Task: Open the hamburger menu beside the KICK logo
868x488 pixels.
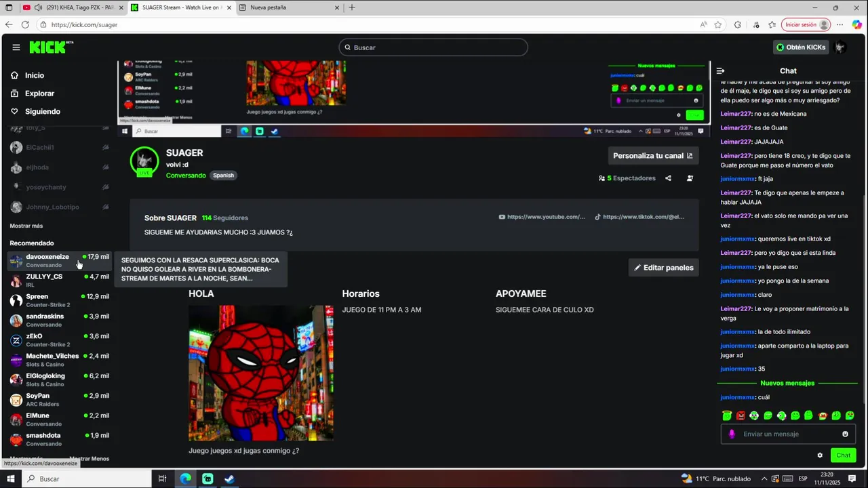Action: point(16,47)
